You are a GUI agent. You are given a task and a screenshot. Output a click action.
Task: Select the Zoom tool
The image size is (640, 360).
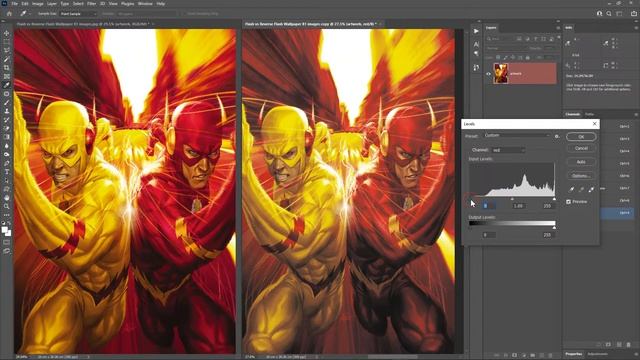tap(6, 206)
